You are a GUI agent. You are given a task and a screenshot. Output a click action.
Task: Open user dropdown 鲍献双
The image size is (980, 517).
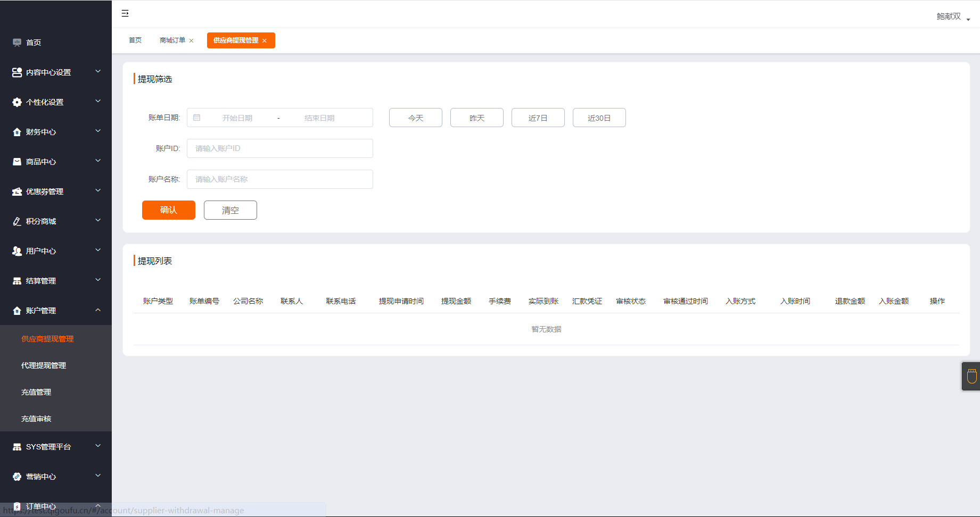click(953, 16)
